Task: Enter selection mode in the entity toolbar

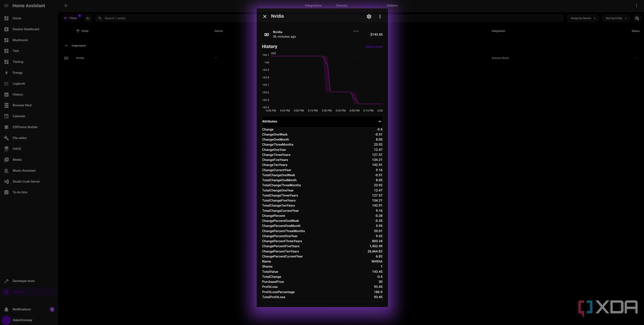Action: coord(88,18)
